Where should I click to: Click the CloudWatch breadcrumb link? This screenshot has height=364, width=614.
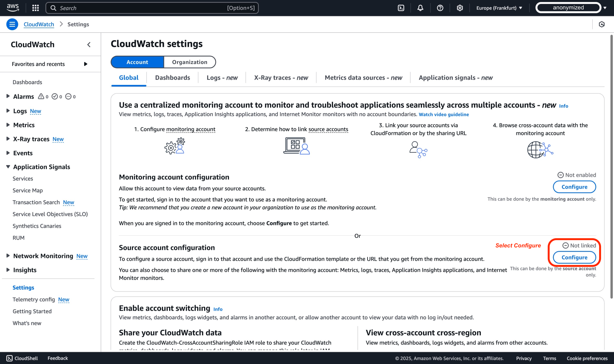click(x=39, y=24)
